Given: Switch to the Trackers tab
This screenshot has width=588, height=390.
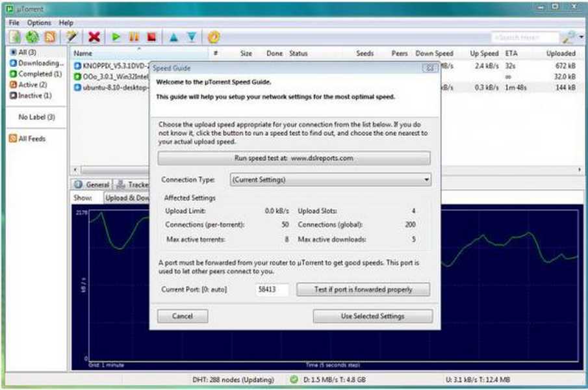Looking at the screenshot, I should (132, 185).
